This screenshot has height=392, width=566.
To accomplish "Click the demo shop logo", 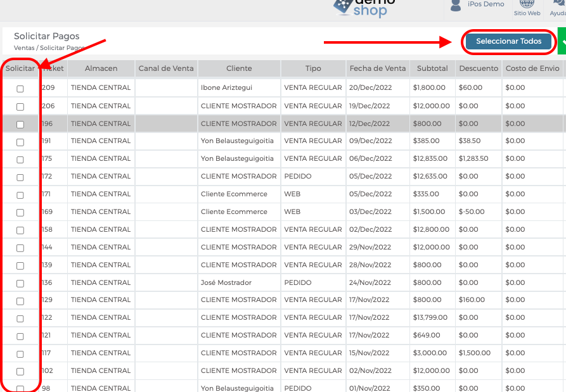I will point(364,8).
